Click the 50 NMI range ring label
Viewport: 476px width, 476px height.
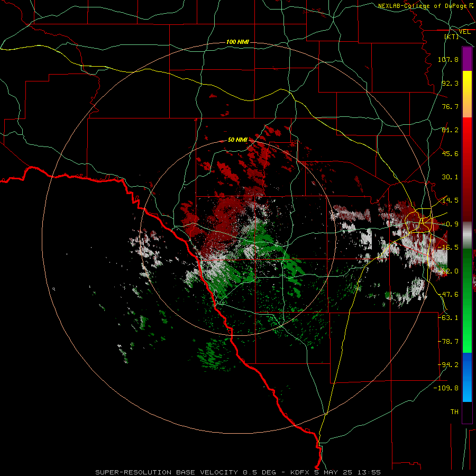coord(237,140)
